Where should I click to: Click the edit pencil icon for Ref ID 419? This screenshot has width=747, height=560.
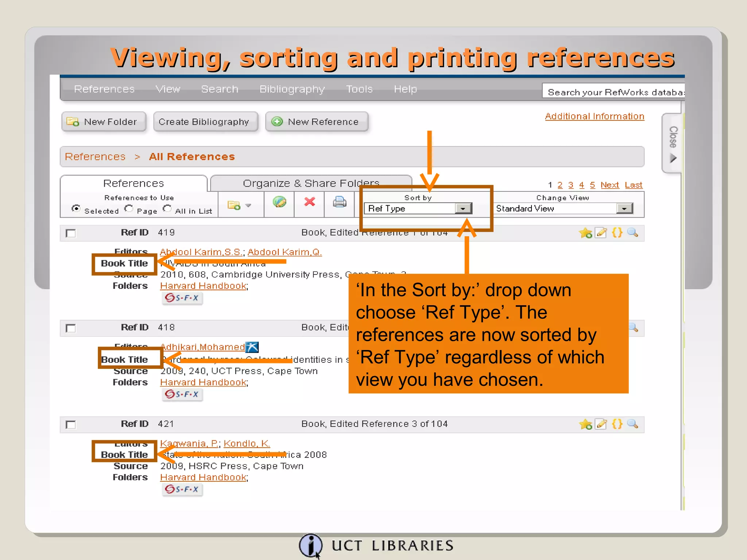[601, 233]
